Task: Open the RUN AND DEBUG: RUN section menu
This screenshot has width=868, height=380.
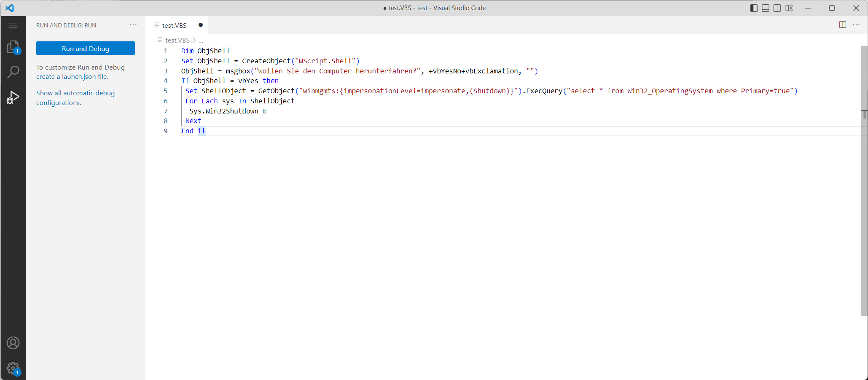Action: (x=133, y=25)
